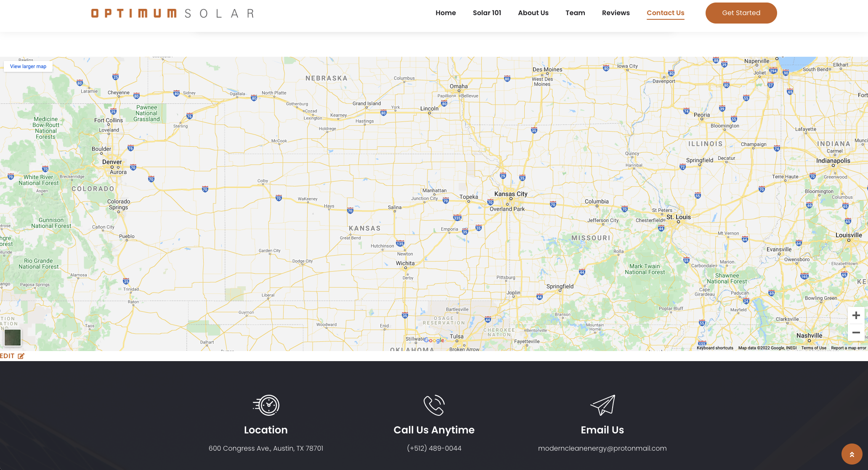Click the paper plane email icon

pos(603,405)
